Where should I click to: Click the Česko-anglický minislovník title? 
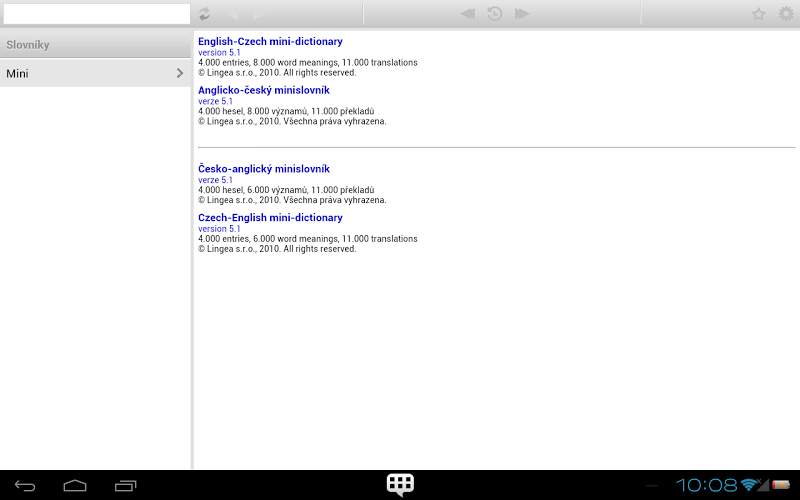tap(264, 169)
